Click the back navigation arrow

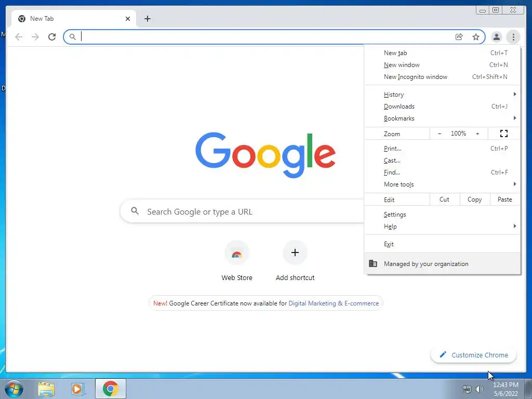coord(19,37)
